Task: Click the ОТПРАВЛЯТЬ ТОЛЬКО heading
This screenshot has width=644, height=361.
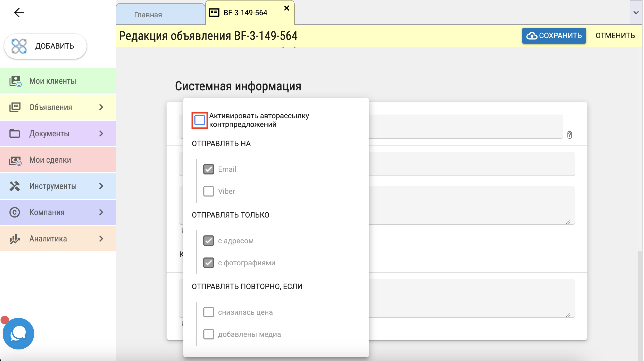Action: pos(230,215)
